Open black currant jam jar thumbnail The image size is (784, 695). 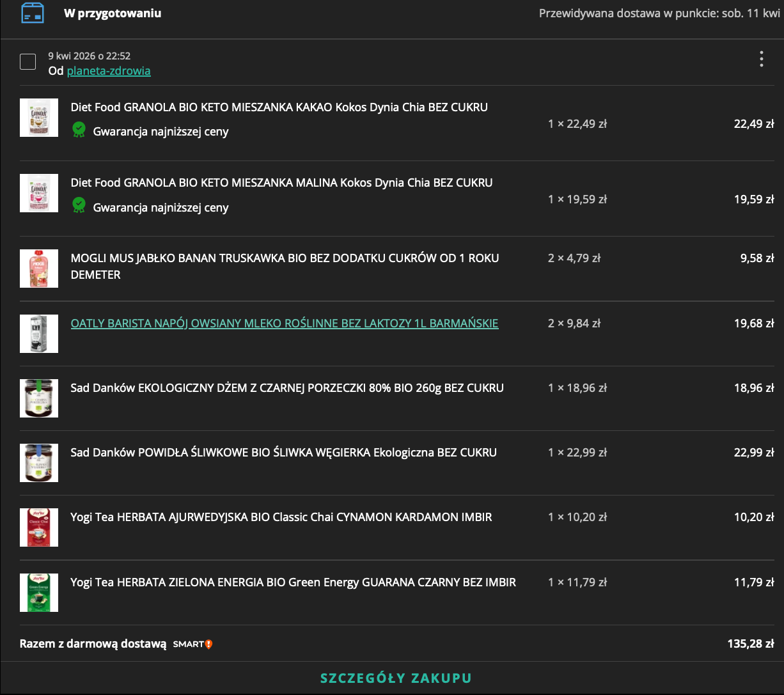tap(39, 398)
